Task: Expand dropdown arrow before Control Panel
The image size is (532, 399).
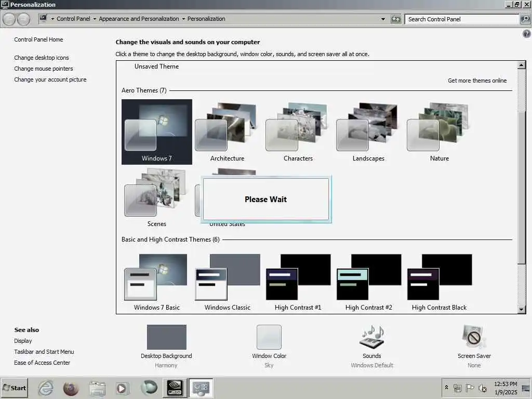Action: pos(52,19)
